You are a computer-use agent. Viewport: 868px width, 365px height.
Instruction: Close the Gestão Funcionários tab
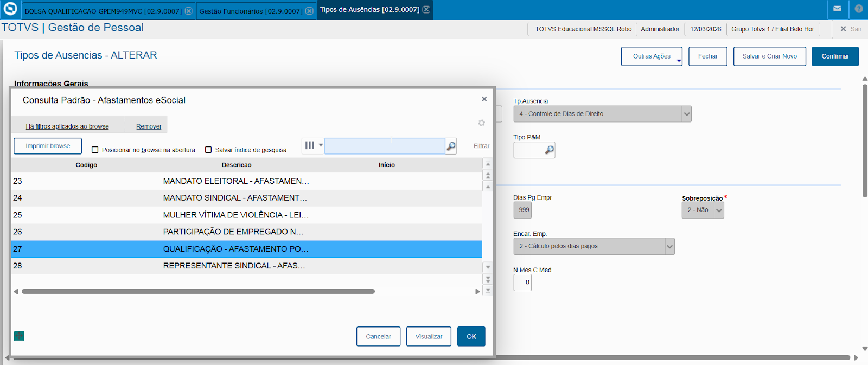(x=309, y=11)
